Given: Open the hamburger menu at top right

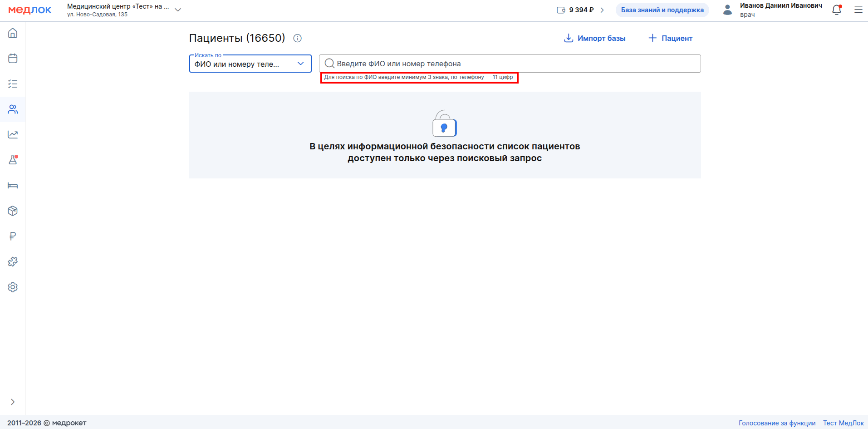Looking at the screenshot, I should [858, 10].
